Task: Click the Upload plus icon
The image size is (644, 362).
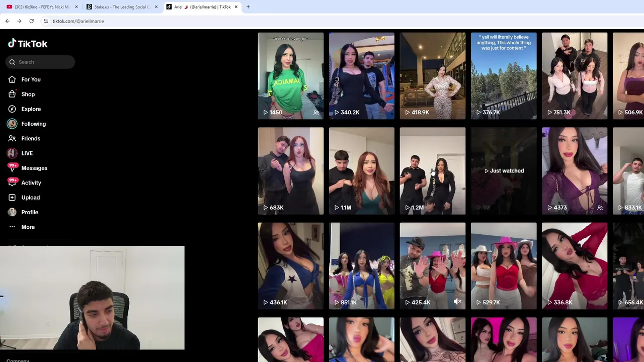Action: tap(12, 198)
